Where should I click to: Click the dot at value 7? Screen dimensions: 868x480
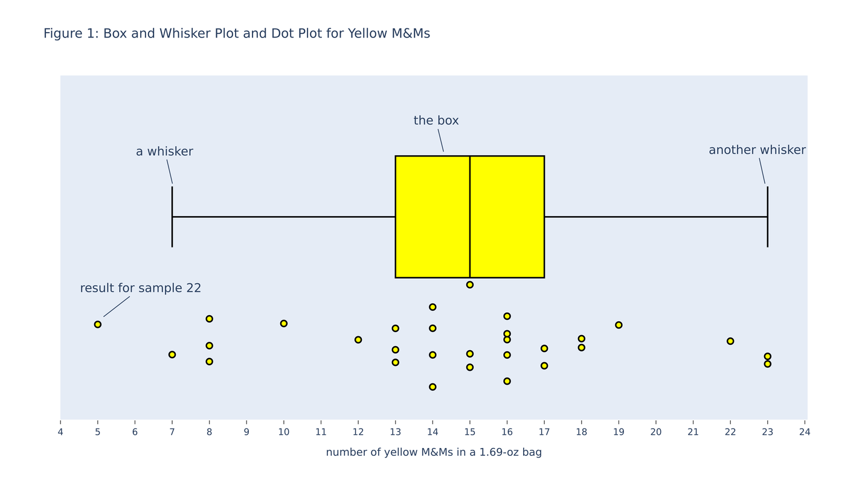pos(172,354)
